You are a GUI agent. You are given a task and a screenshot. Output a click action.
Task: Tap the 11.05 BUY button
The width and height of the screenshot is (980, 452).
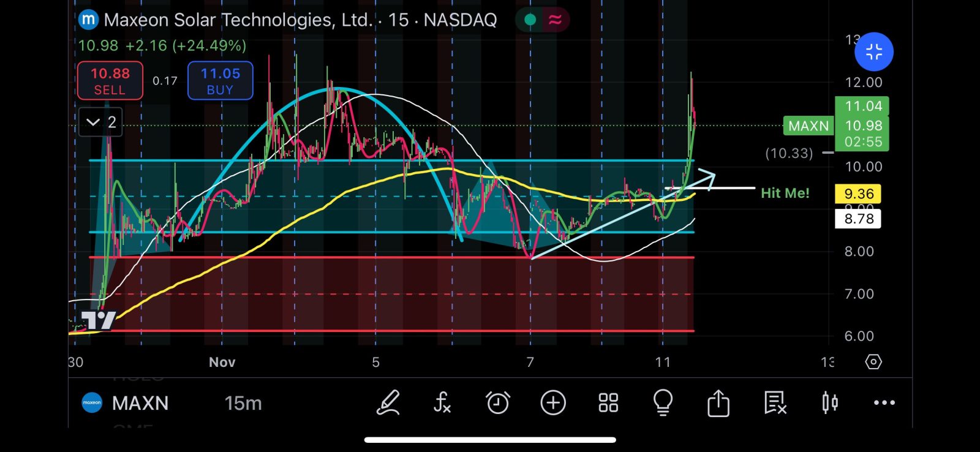click(221, 81)
